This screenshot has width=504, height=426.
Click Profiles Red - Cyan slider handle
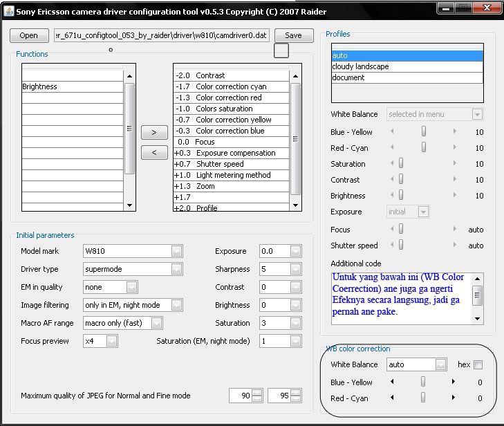pos(424,147)
